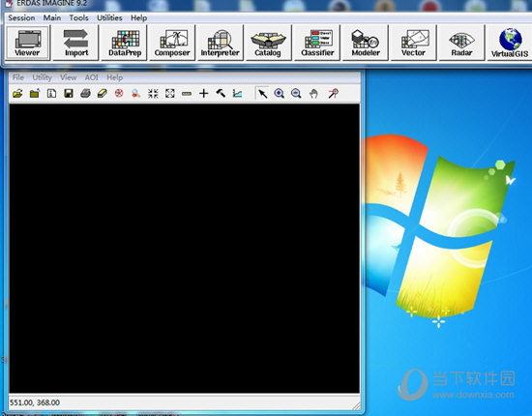
Task: Open the DataPrep module
Action: tap(125, 43)
